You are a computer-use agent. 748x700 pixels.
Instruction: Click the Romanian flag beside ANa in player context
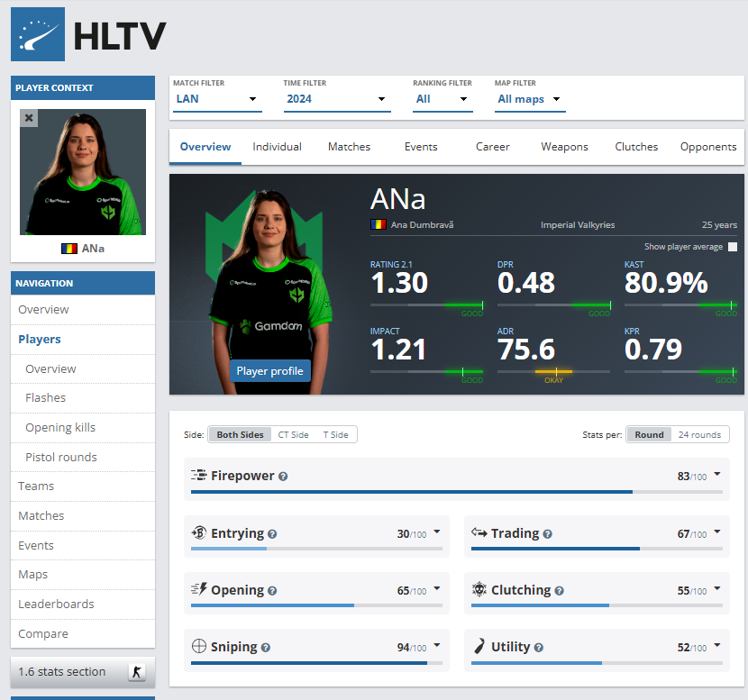coord(69,249)
